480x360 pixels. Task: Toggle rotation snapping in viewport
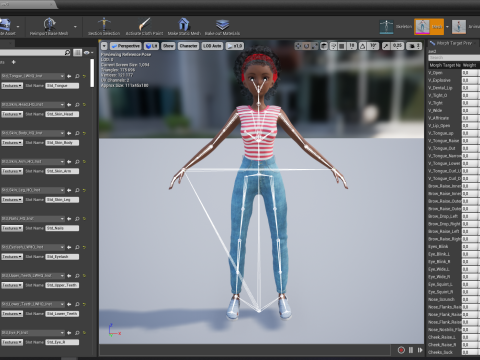(x=362, y=46)
